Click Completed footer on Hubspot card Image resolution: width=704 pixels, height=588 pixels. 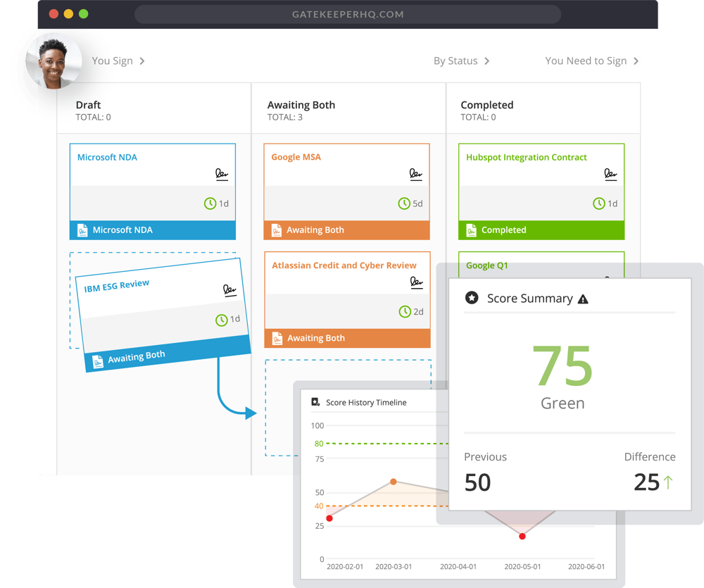(x=541, y=230)
